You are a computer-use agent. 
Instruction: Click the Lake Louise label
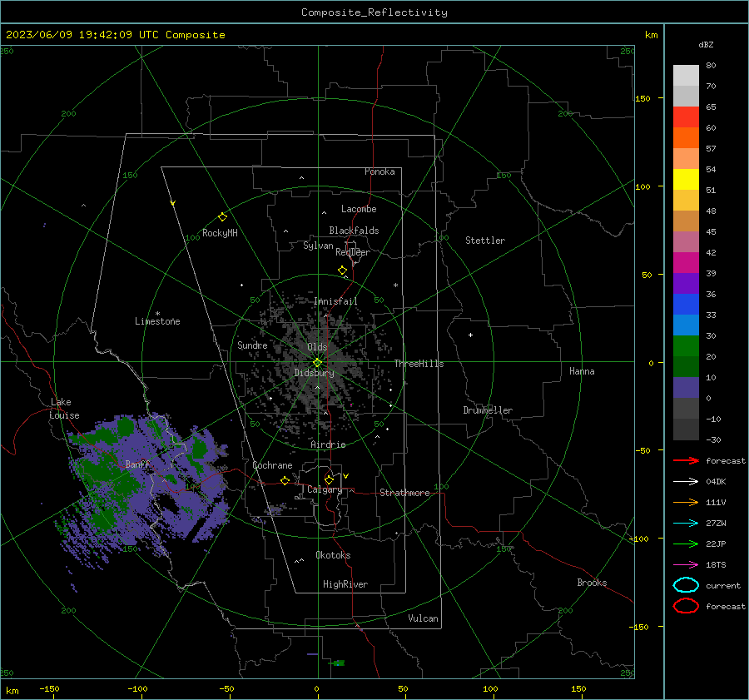click(x=64, y=409)
